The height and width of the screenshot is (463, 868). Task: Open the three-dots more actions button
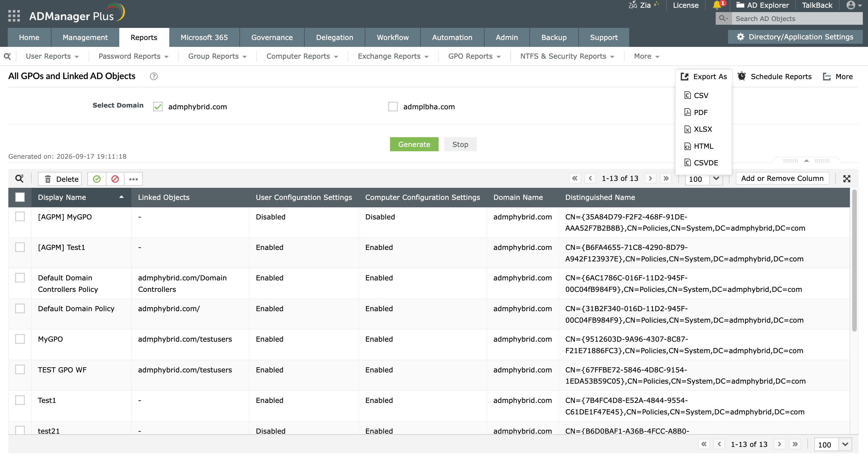click(133, 179)
